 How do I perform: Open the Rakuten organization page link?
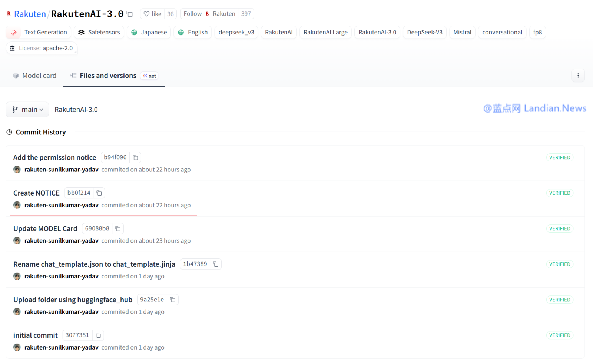tap(30, 14)
